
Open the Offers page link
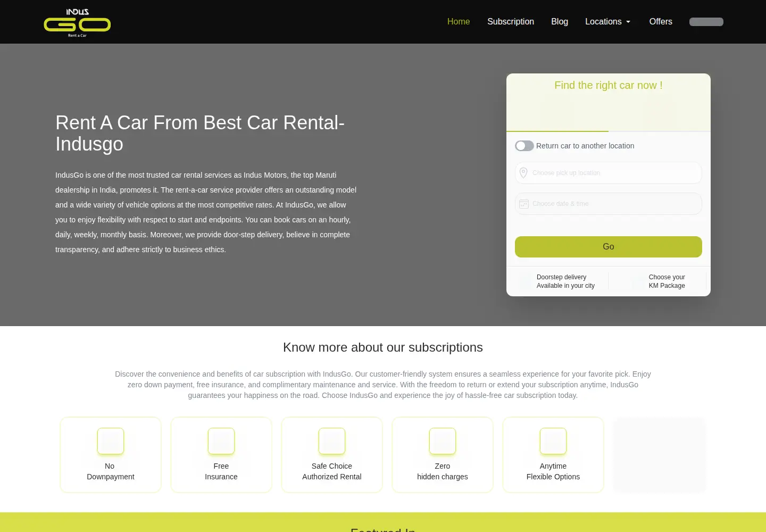pyautogui.click(x=661, y=22)
